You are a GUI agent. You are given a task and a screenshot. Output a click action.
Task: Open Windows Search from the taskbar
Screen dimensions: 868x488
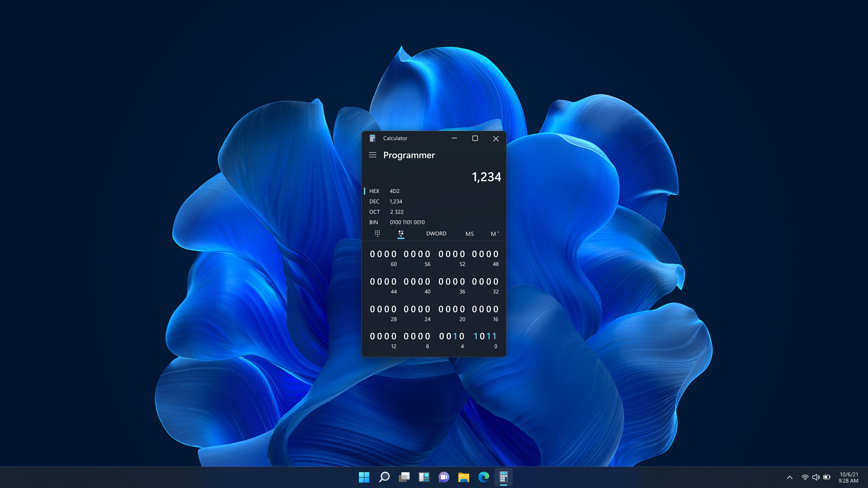click(x=384, y=477)
